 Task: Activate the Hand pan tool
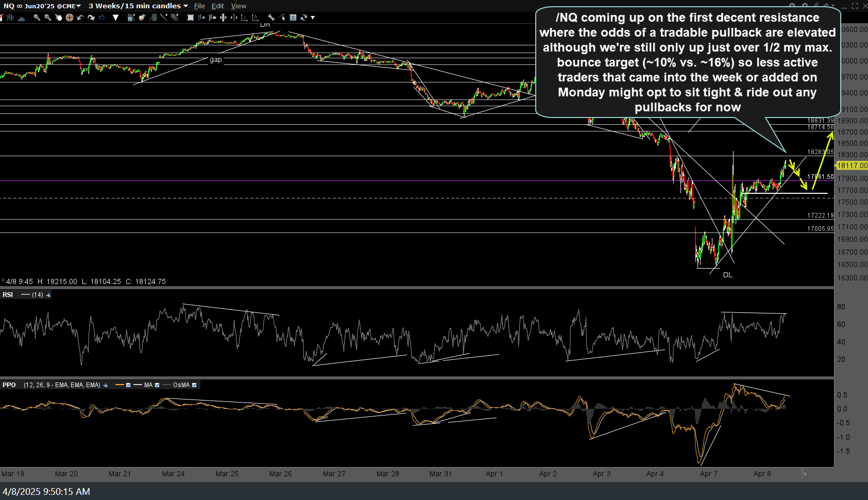[x=59, y=18]
